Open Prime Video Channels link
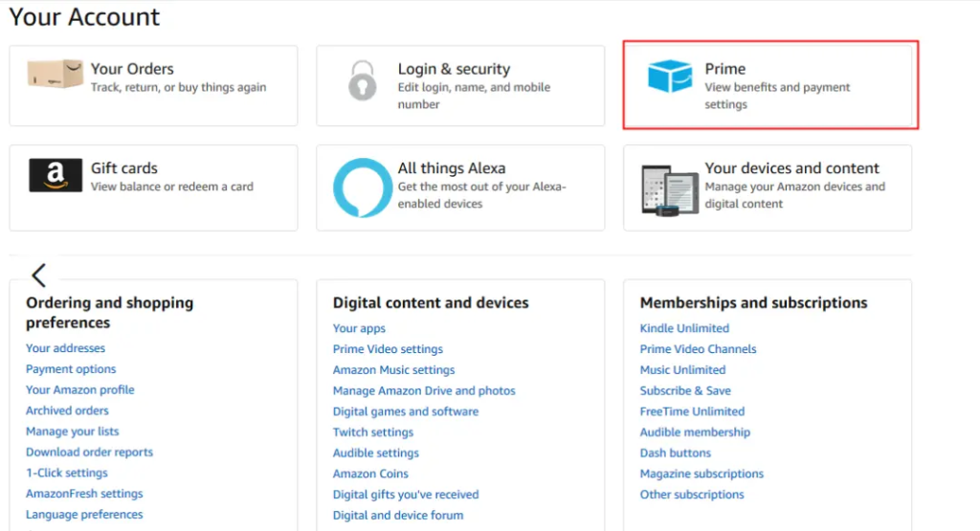980x531 pixels. pos(698,349)
